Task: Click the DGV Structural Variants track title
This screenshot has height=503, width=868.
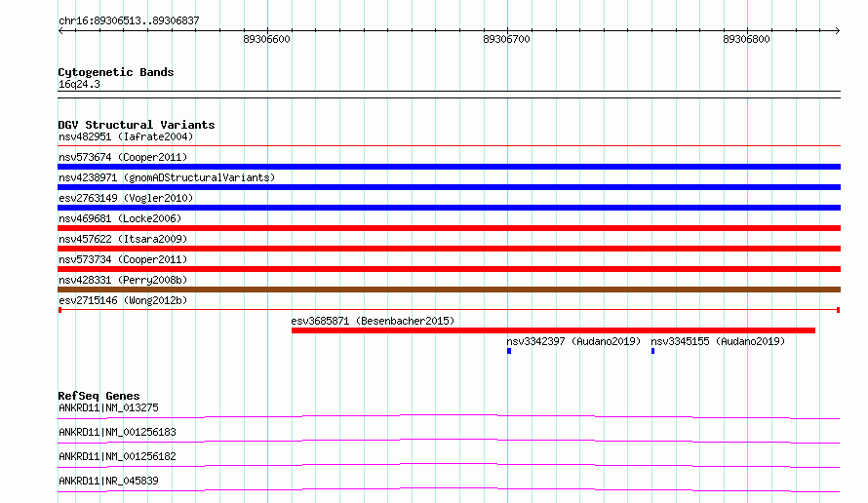Action: [x=137, y=125]
